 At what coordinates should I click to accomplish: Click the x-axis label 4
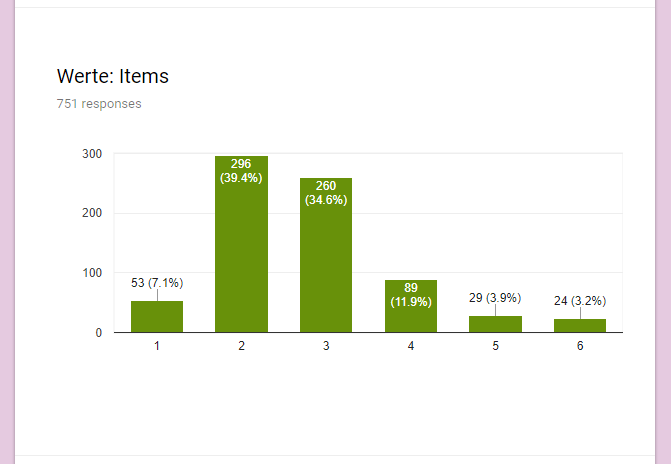(411, 346)
